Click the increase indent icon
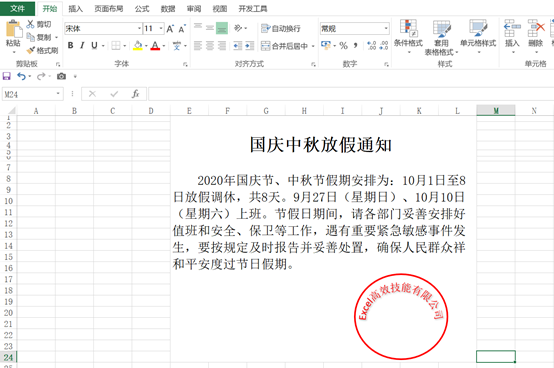Screen dimensions: 554x368 click(x=249, y=46)
